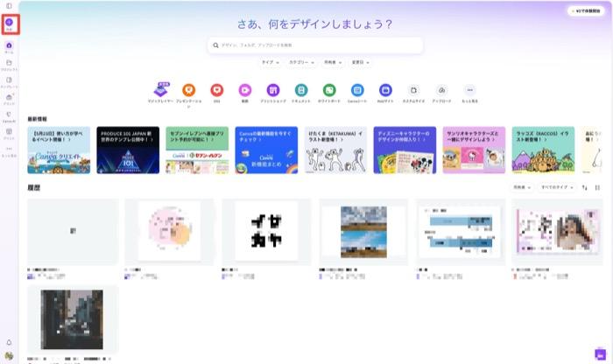Choose the pink Video shortcut icon

[x=245, y=90]
